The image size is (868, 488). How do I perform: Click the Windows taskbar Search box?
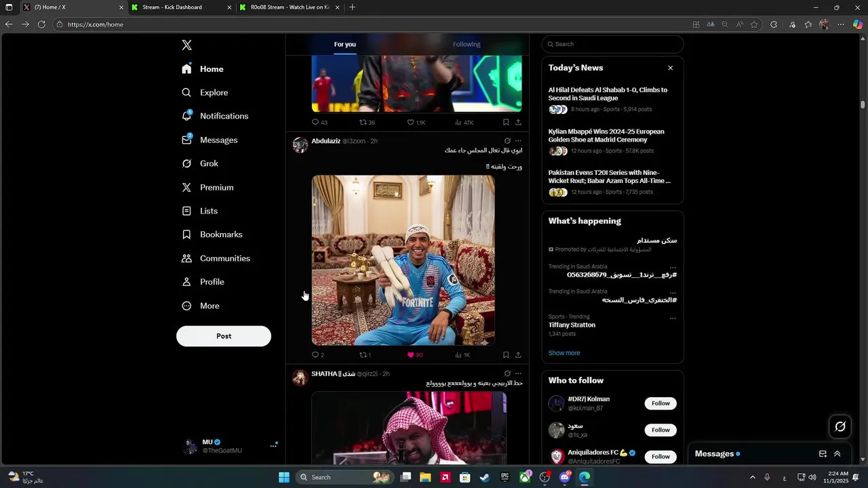[x=344, y=477]
